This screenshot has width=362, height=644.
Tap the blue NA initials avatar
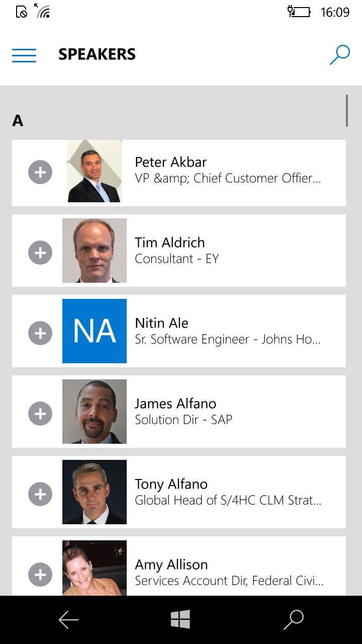coord(95,331)
